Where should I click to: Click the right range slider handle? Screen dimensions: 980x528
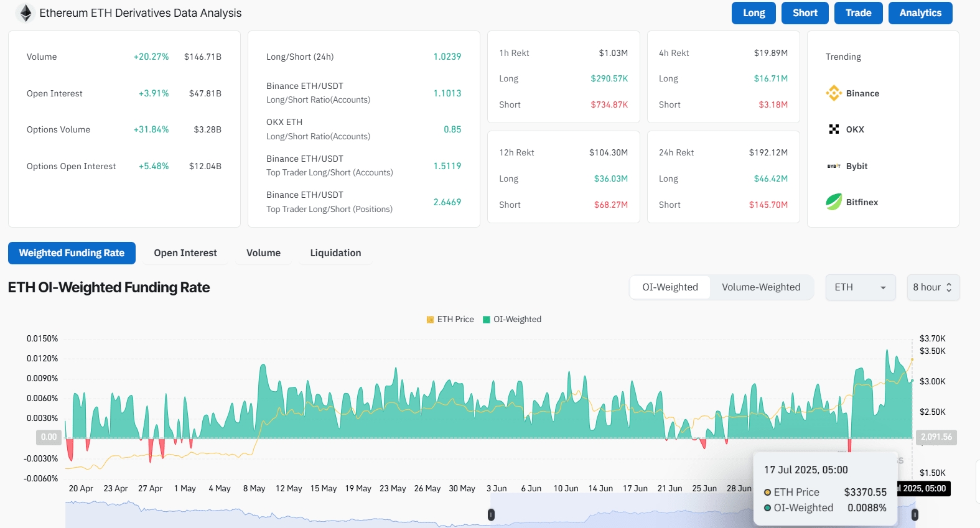coord(915,514)
